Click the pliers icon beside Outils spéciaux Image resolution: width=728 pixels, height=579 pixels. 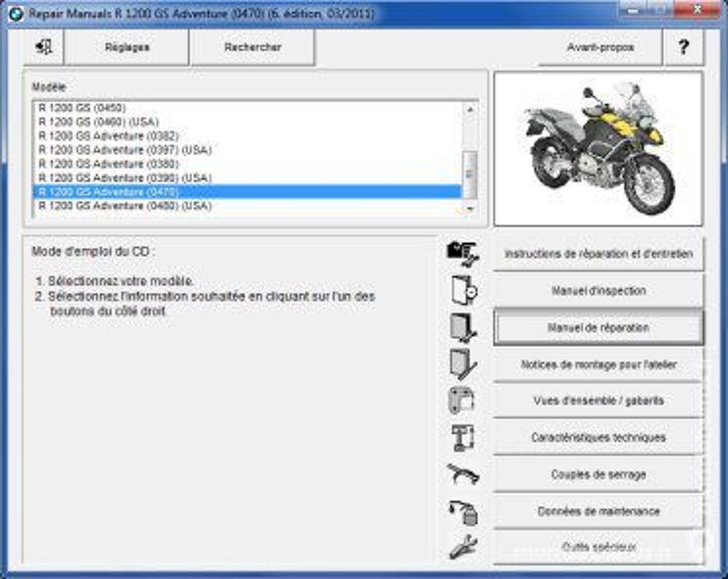[463, 546]
